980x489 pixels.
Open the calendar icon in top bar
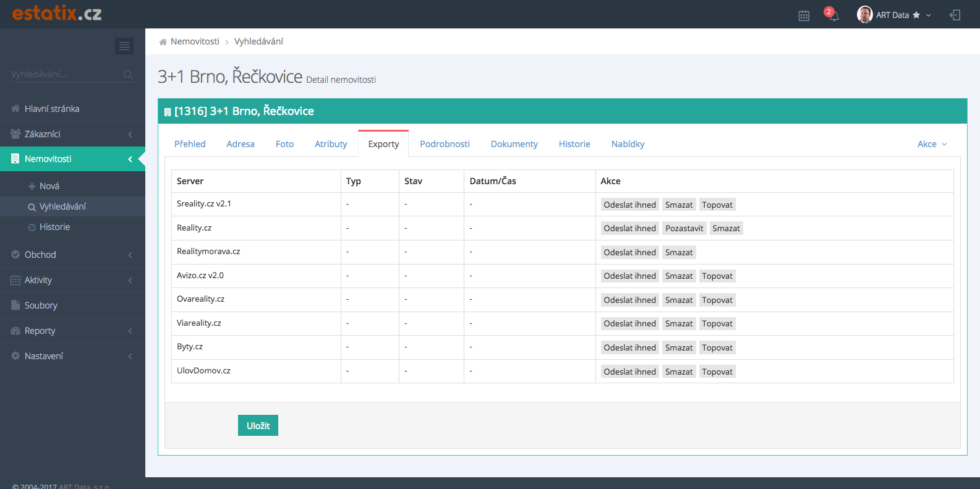(804, 15)
